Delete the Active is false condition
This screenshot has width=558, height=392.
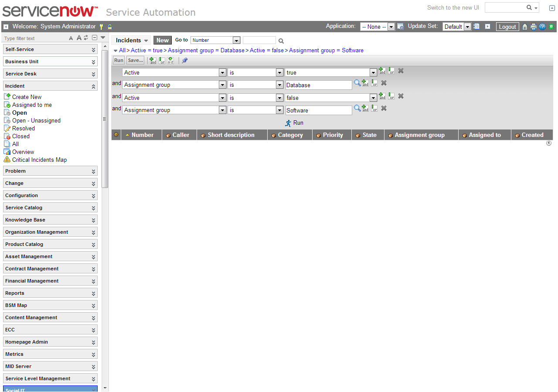(x=401, y=96)
